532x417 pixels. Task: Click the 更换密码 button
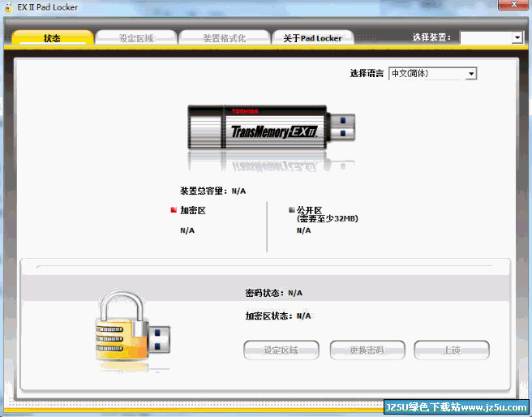[367, 350]
